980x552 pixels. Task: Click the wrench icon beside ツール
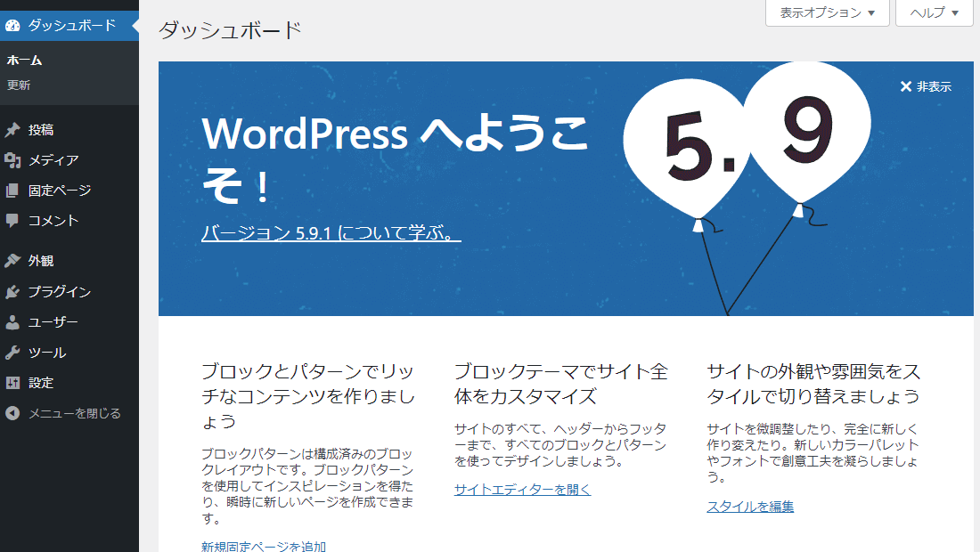pyautogui.click(x=12, y=353)
